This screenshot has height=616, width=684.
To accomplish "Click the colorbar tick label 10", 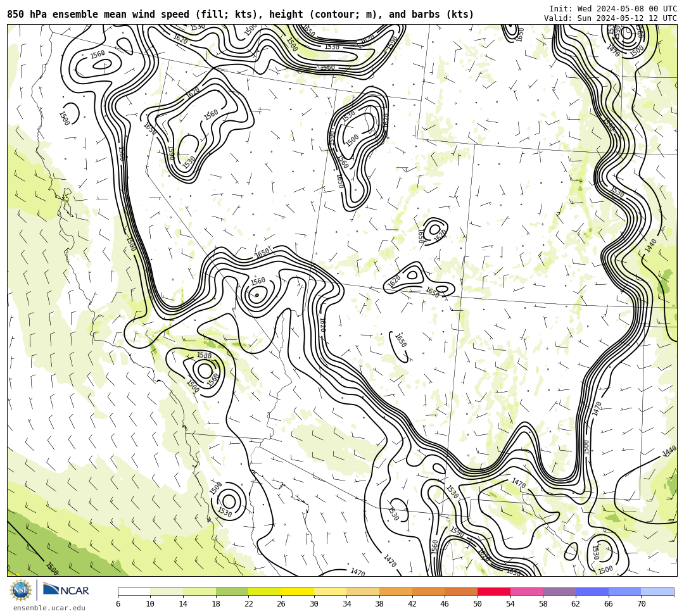I will point(151,604).
